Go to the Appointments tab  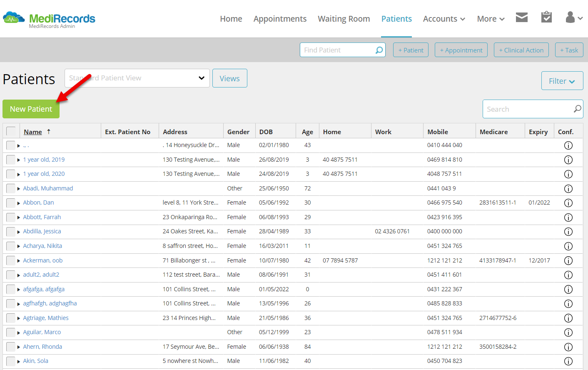point(280,19)
